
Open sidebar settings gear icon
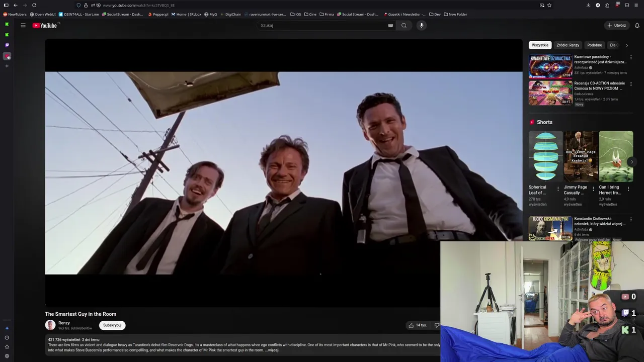point(7,356)
